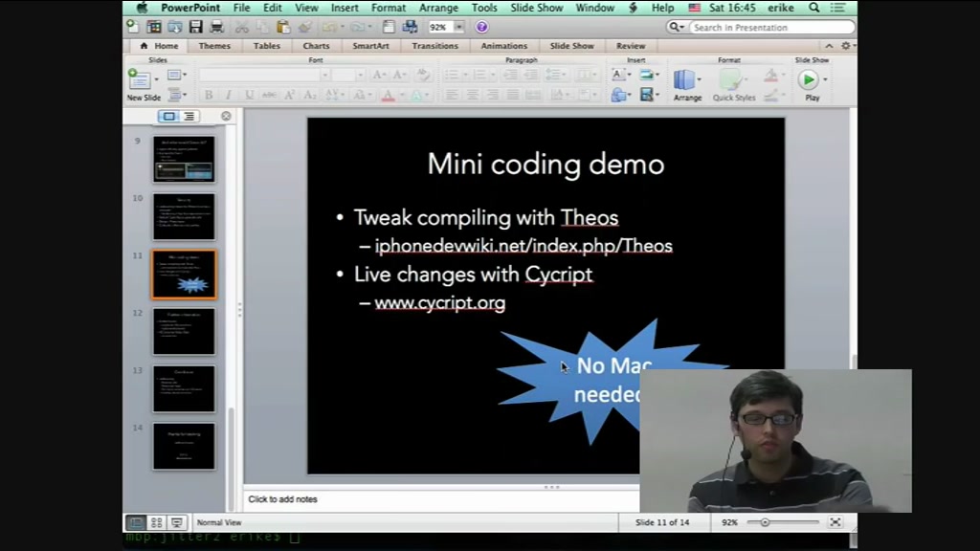
Task: Open Notification Center list icon
Action: pos(837,8)
